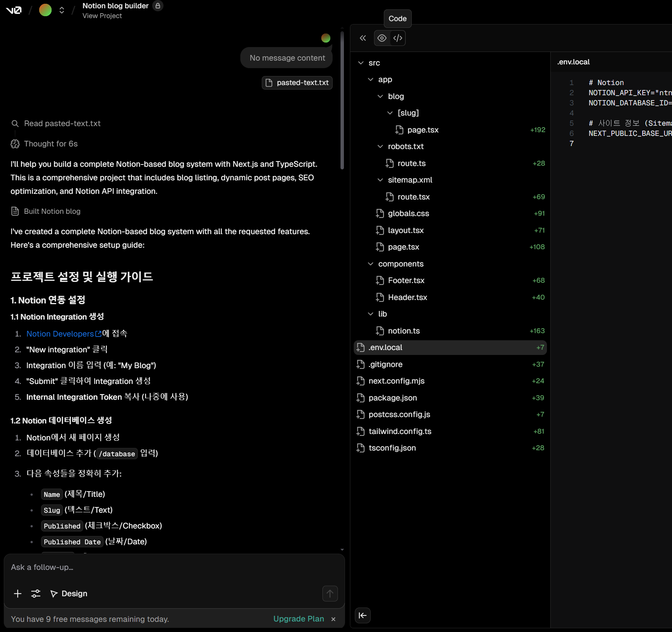This screenshot has height=632, width=672.
Task: Click Upgrade Plan
Action: tap(299, 619)
